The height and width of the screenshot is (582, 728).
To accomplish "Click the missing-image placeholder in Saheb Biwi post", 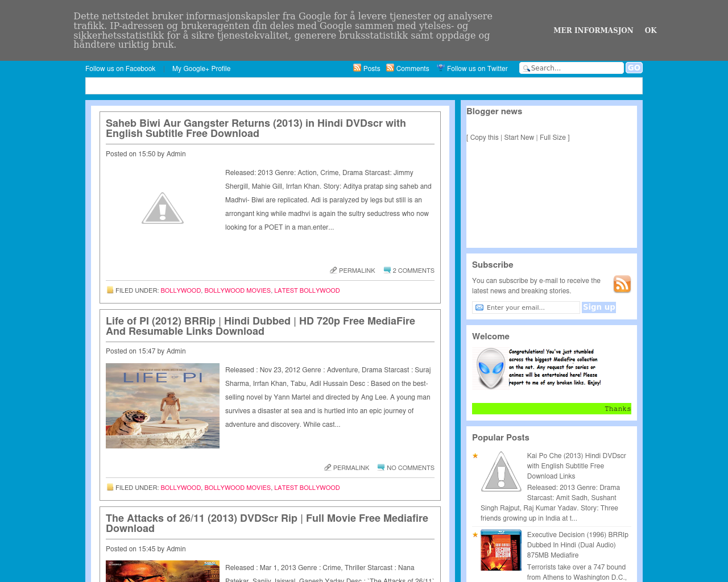I will [x=163, y=208].
